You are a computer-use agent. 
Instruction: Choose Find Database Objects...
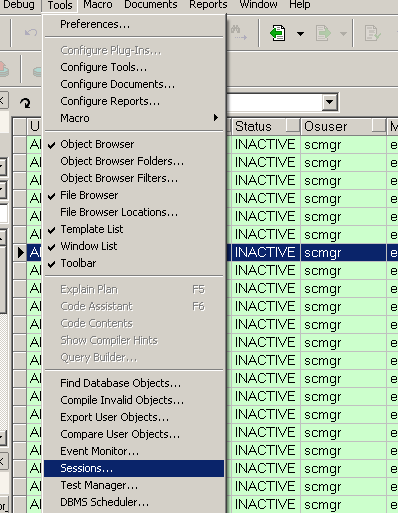134,383
